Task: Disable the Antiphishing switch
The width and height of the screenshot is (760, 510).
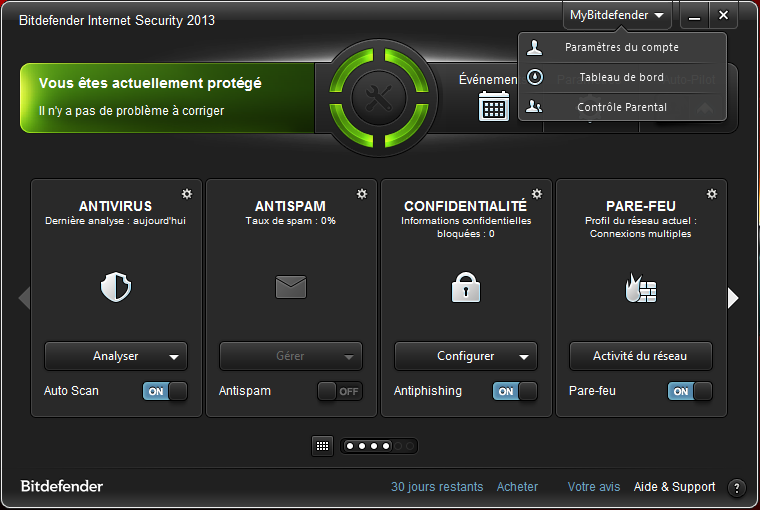Action: point(515,391)
